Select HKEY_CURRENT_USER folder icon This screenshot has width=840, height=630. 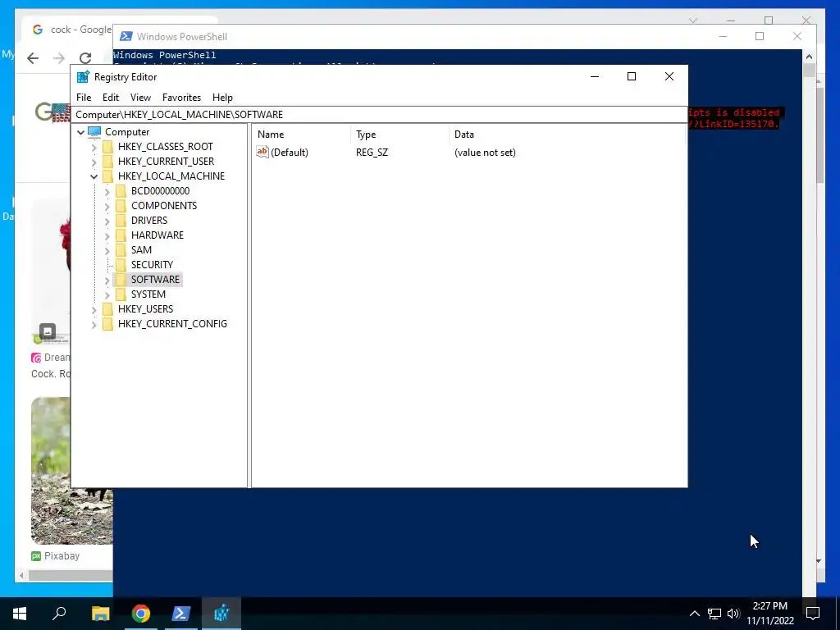107,162
